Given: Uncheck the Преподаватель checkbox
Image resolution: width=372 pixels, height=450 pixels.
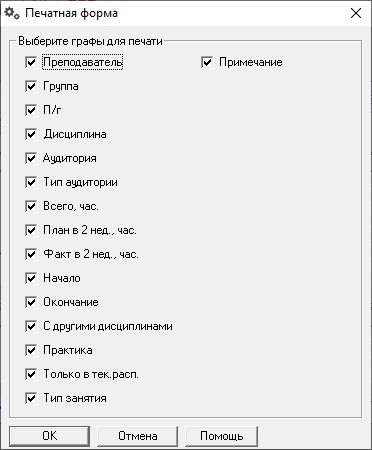Looking at the screenshot, I should pos(31,62).
